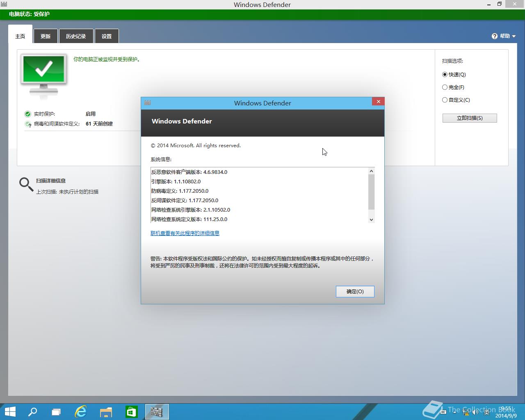Click the input language indicator 英
This screenshot has height=420, width=525.
(x=487, y=413)
